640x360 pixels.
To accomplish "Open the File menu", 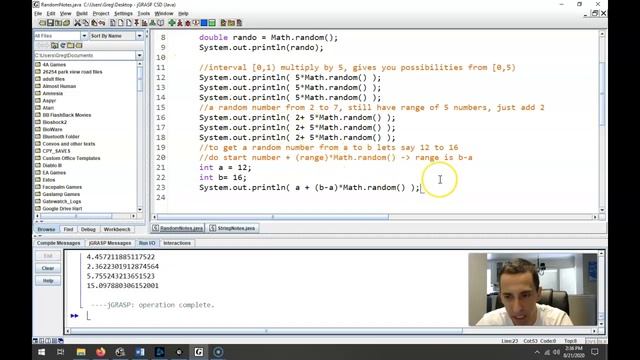I will click(38, 13).
